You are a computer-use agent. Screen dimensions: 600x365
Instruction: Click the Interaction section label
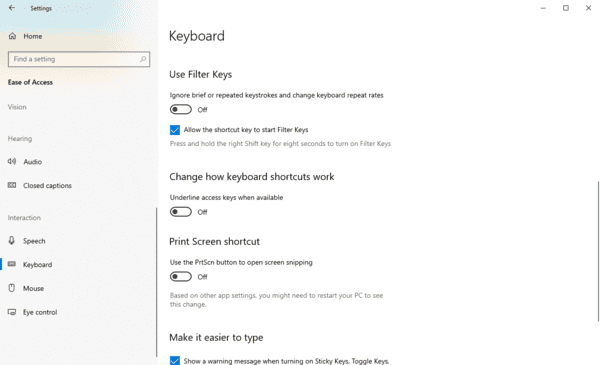[24, 218]
